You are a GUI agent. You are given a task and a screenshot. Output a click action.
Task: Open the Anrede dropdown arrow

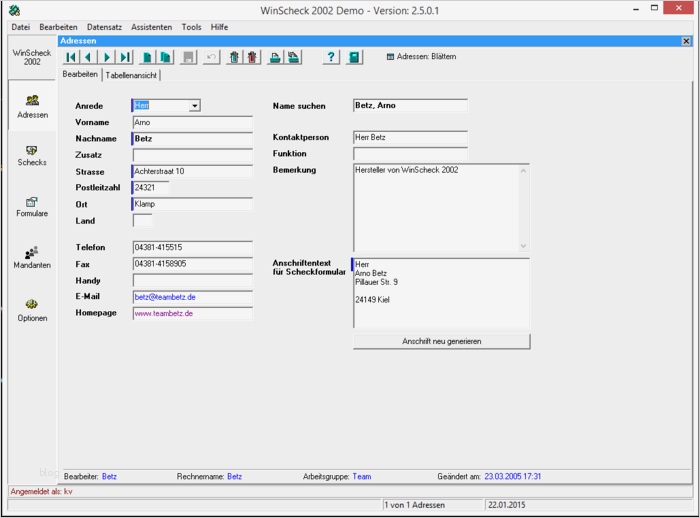pyautogui.click(x=195, y=106)
